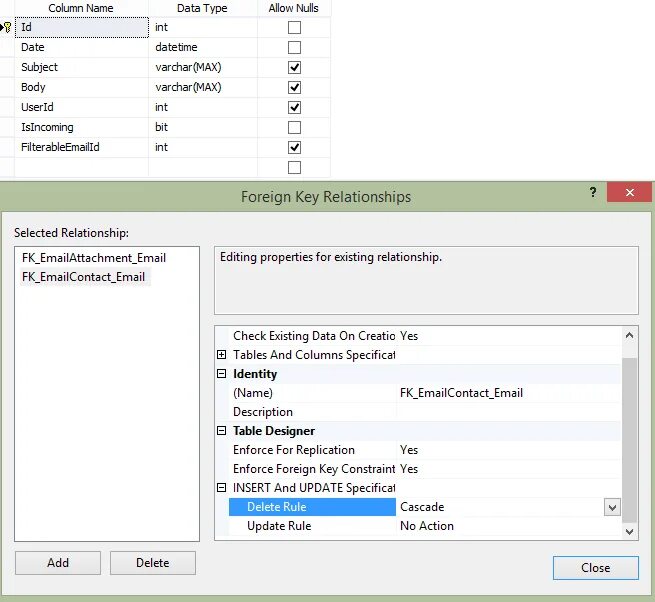
Task: Click the Id column name cell
Action: 81,28
